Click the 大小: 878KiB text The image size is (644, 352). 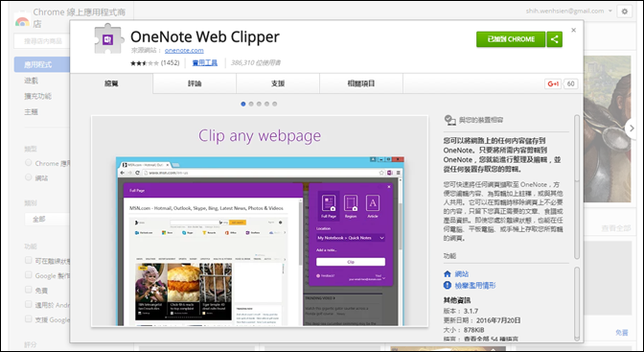point(464,330)
